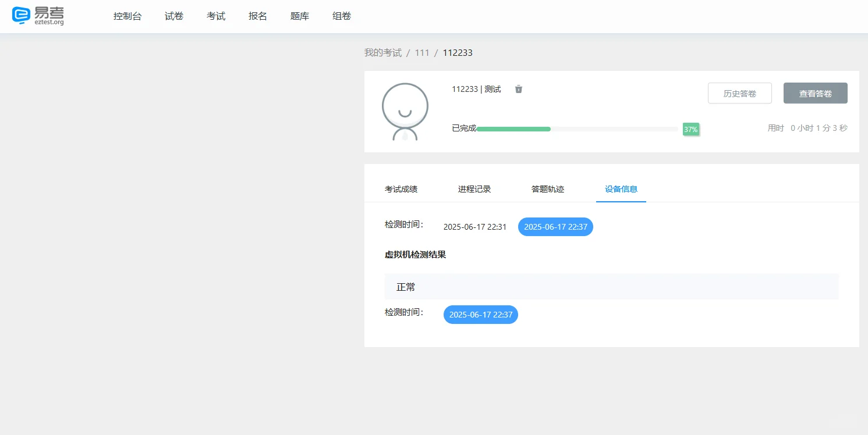Select the 2025-06-17 22:37 detection time pill

pos(555,227)
